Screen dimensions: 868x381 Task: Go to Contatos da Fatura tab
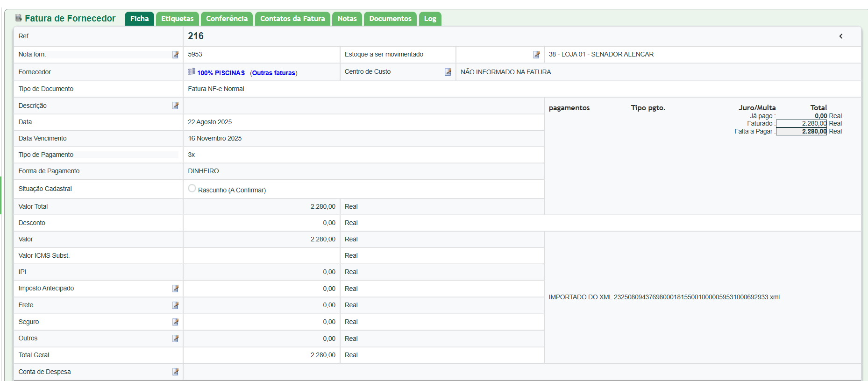point(292,19)
